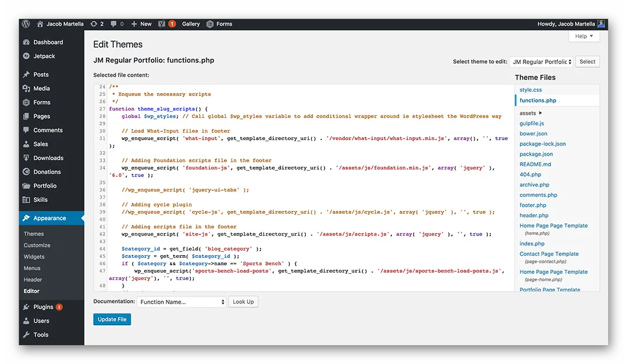Open gulpfile.js file link

click(532, 124)
